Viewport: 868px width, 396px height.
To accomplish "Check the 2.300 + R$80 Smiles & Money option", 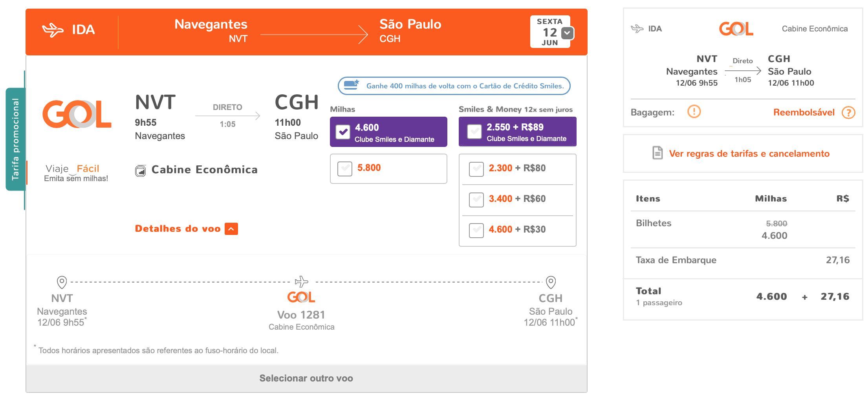I will coord(476,169).
